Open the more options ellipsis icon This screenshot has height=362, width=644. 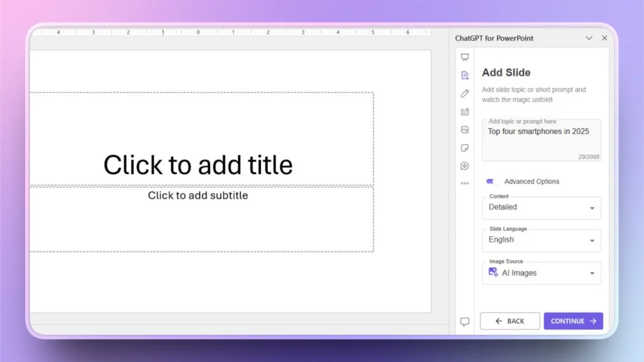point(465,183)
